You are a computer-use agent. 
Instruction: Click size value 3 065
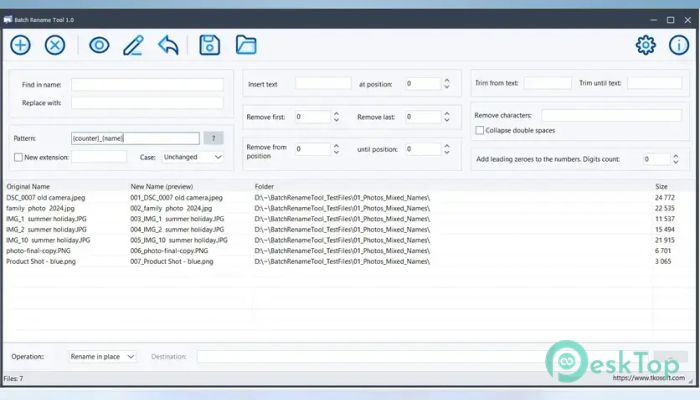[663, 262]
